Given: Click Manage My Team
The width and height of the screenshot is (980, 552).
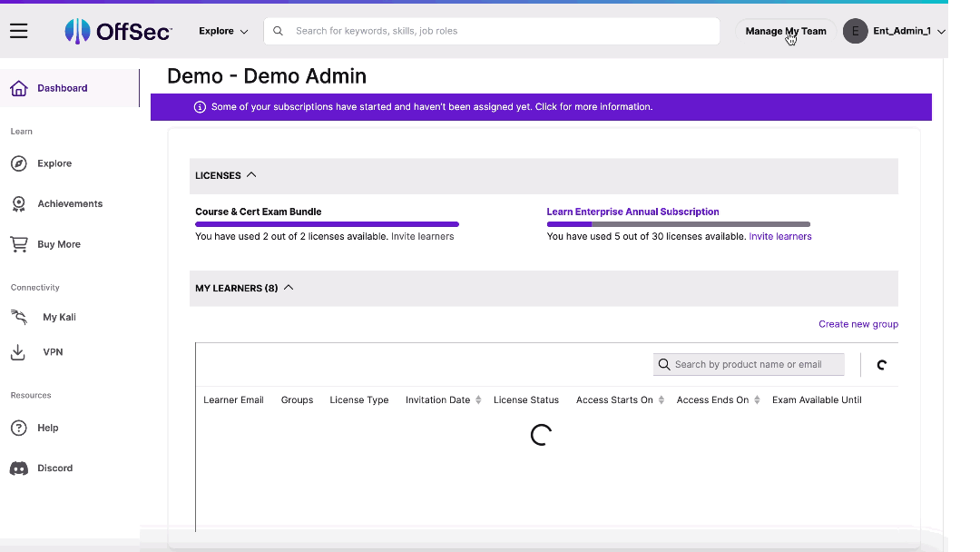Looking at the screenshot, I should [x=785, y=30].
